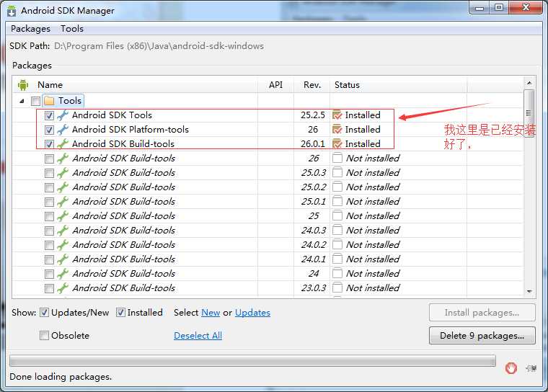548x392 pixels.
Task: Click Deselect All link
Action: point(198,336)
